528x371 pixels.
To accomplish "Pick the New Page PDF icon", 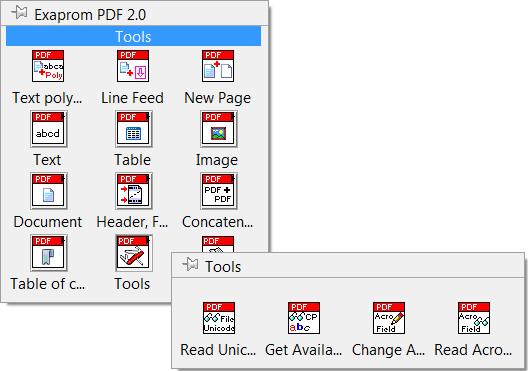I will pos(218,66).
